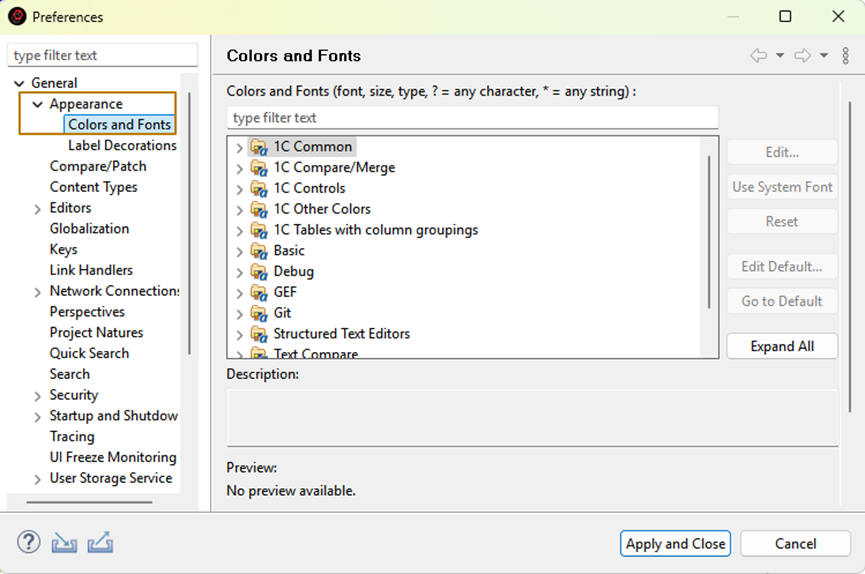
Task: Open the Back history dropdown arrow
Action: [780, 56]
